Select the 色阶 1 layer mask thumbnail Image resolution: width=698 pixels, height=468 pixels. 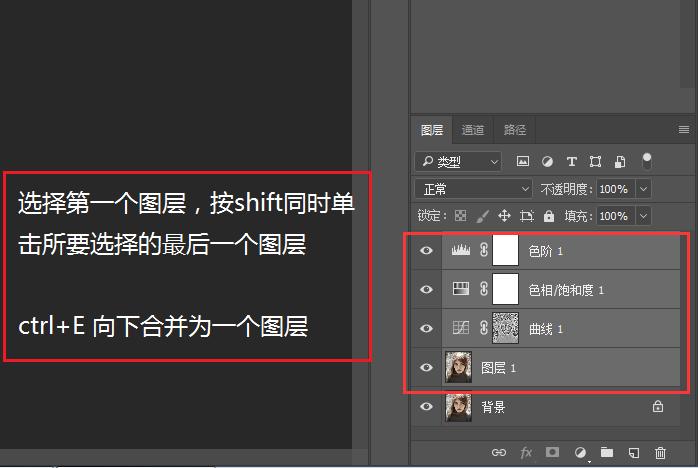[505, 250]
